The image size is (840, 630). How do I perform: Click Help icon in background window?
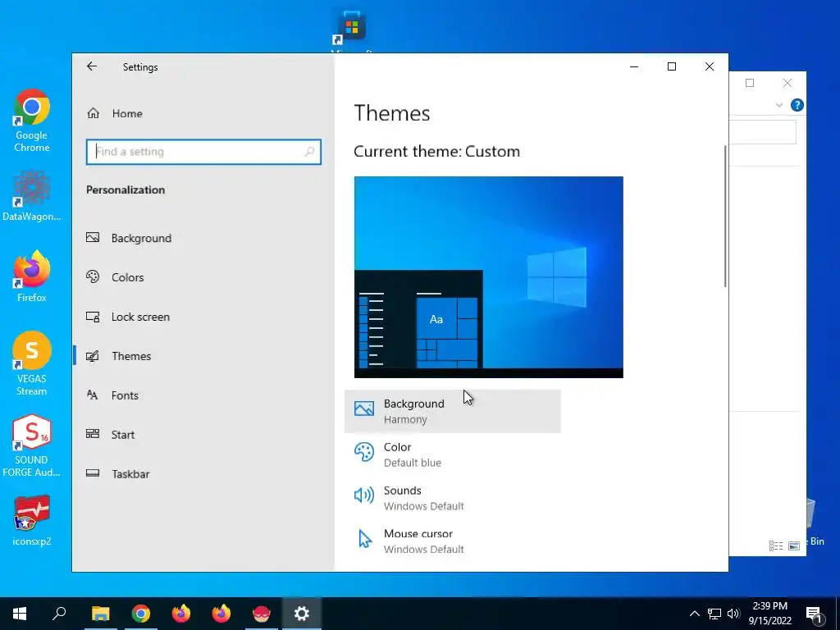[797, 105]
